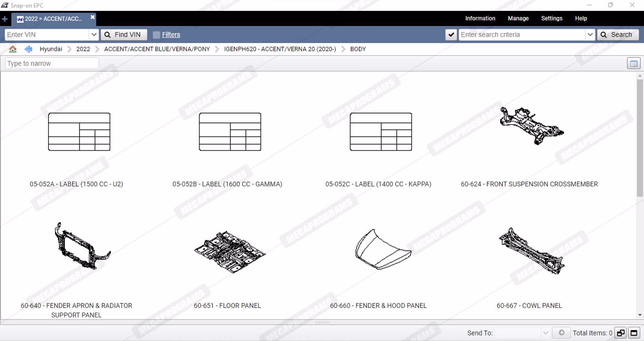Click the Home icon in breadcrumb
644x341 pixels.
(x=13, y=49)
